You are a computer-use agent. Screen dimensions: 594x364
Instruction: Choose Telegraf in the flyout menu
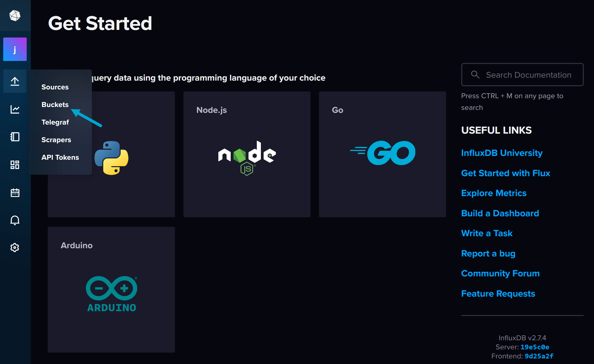[x=55, y=122]
